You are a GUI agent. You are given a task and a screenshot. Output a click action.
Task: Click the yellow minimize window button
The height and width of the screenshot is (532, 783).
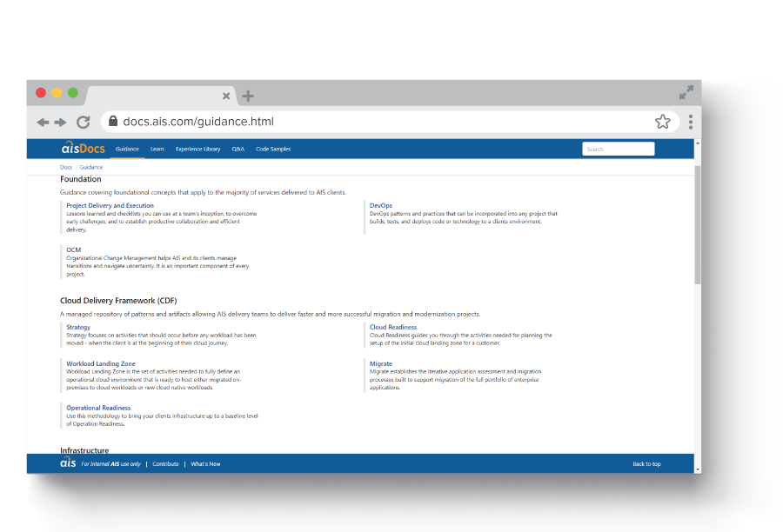(57, 93)
